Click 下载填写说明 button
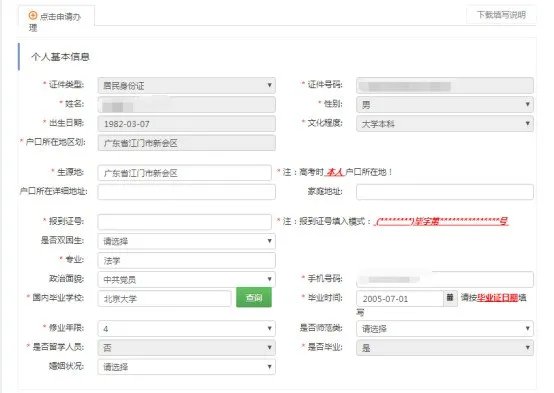 (x=501, y=15)
